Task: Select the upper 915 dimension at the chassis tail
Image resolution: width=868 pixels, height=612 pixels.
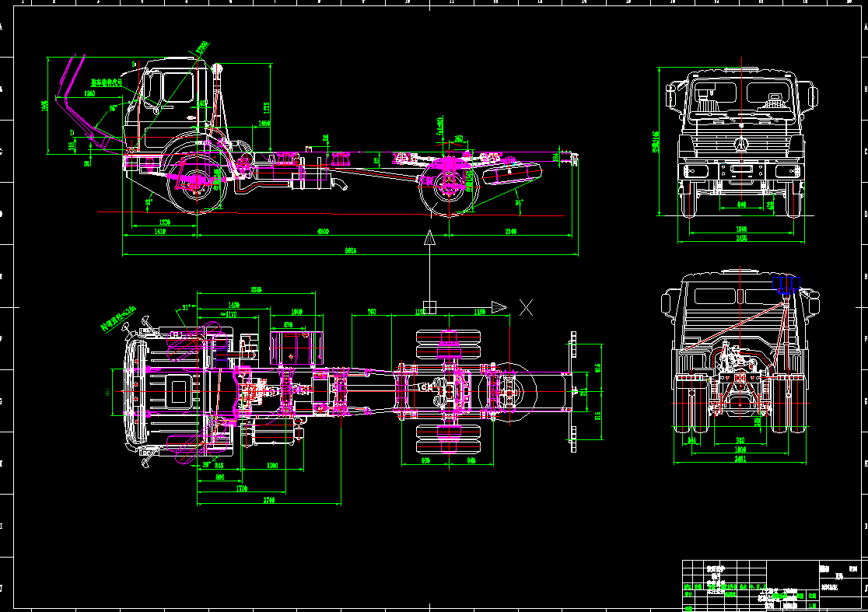Action: click(598, 368)
